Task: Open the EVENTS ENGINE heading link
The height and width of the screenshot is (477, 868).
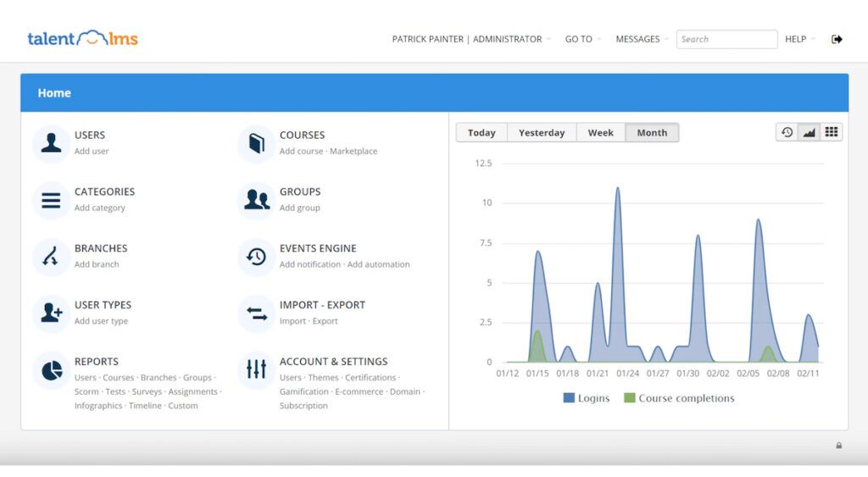Action: (318, 248)
